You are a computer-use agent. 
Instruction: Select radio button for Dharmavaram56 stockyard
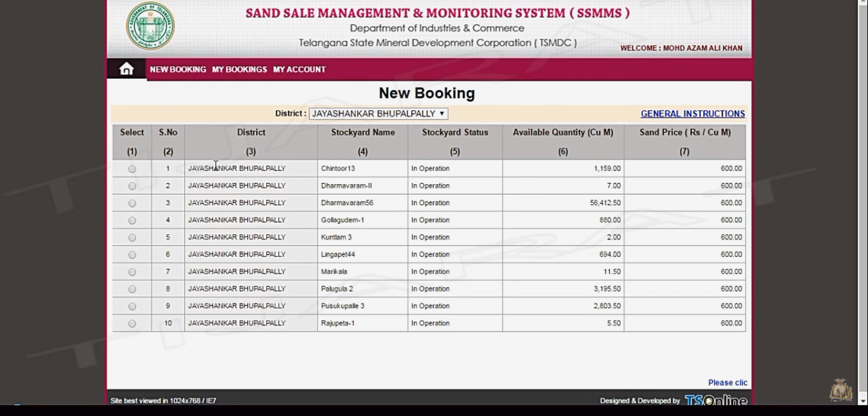[132, 203]
